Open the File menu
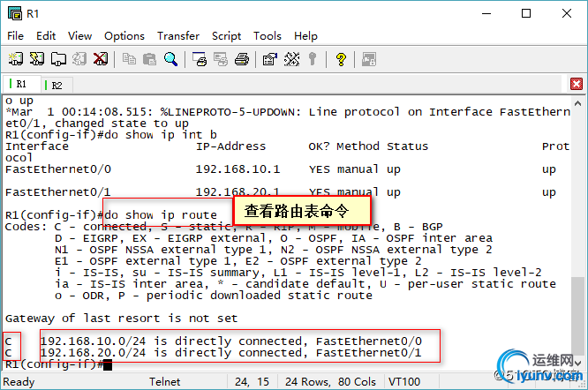 click(x=15, y=36)
